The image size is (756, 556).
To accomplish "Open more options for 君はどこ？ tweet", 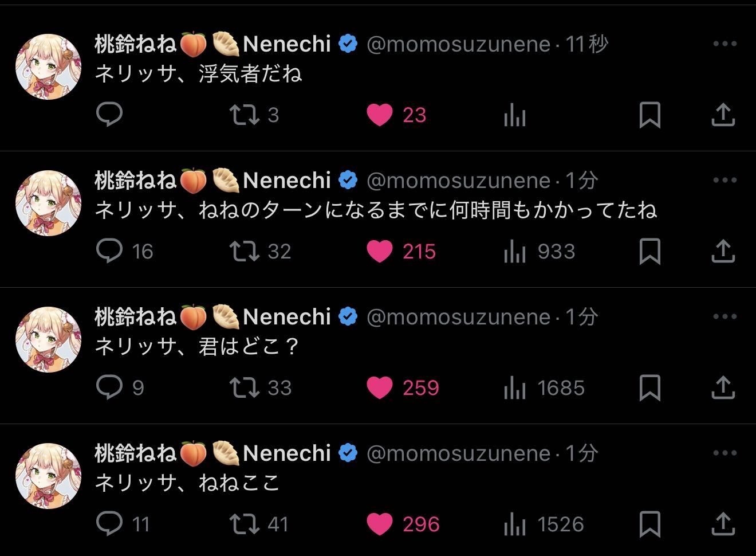I will point(724,316).
